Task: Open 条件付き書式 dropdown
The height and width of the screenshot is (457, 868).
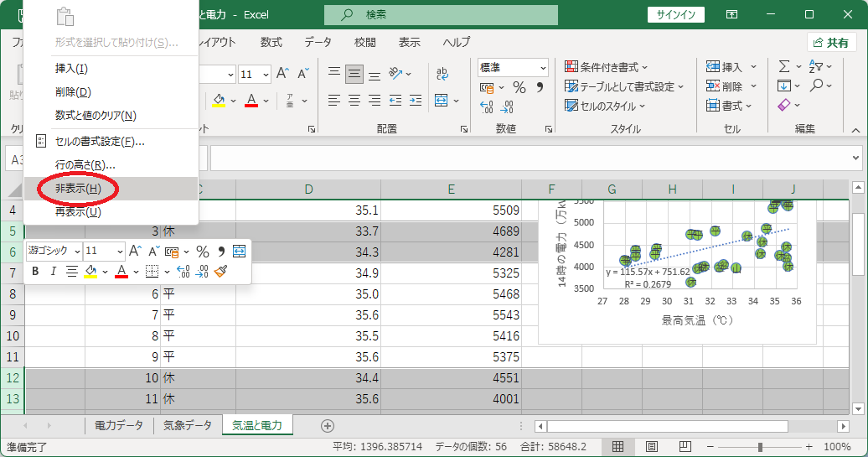Action: point(606,67)
